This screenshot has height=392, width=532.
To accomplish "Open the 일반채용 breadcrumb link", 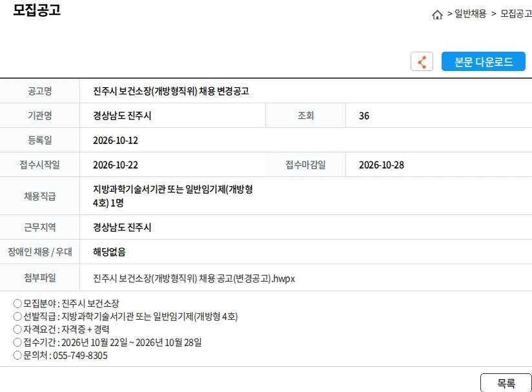I will (470, 14).
